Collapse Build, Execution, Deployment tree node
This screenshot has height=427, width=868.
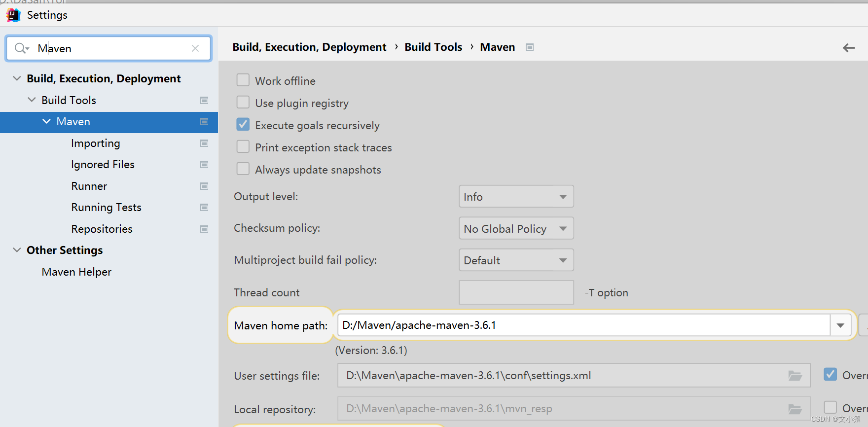17,78
